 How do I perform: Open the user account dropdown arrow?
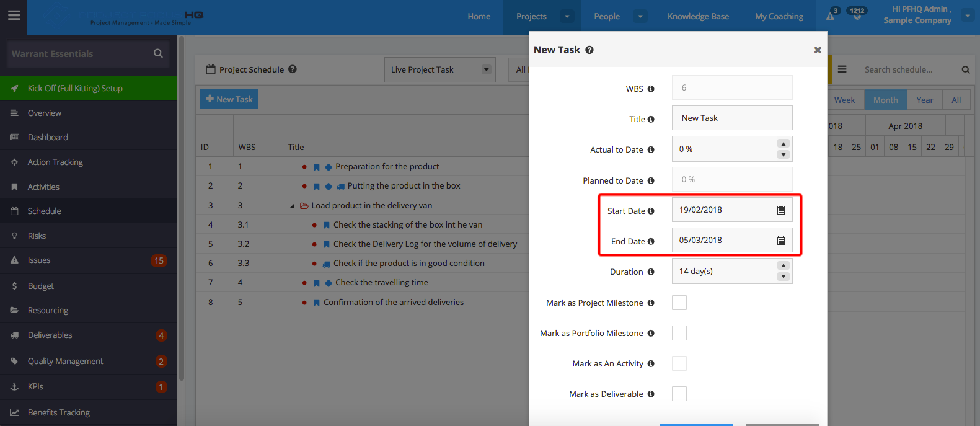coord(968,16)
